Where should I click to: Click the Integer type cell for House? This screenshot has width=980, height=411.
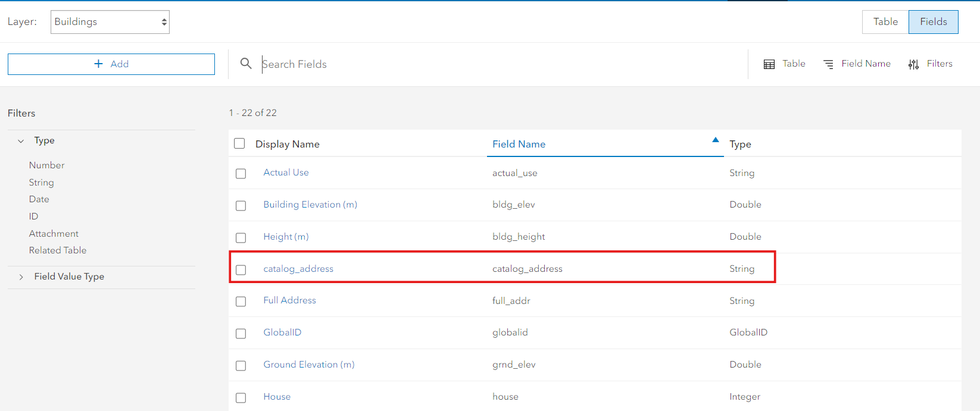(x=745, y=397)
